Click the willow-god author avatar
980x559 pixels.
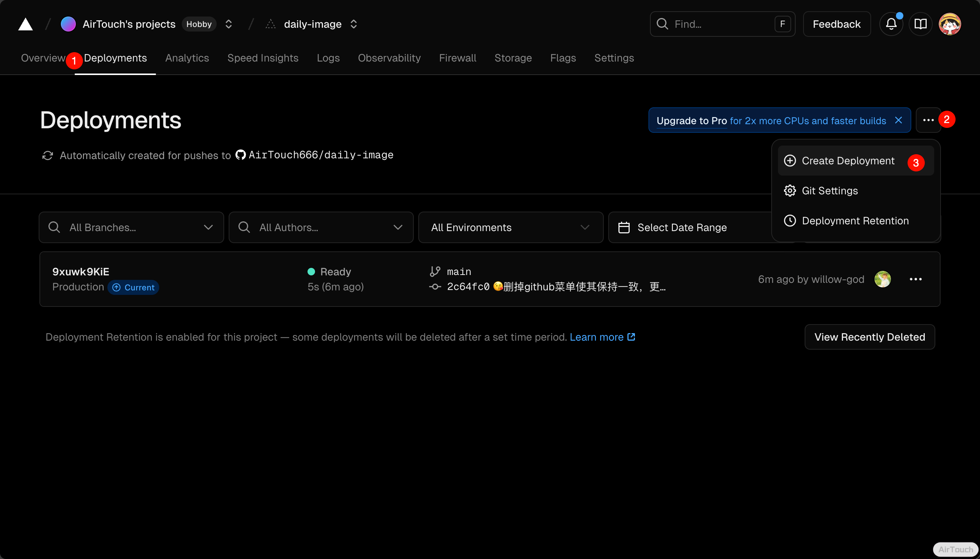click(882, 279)
